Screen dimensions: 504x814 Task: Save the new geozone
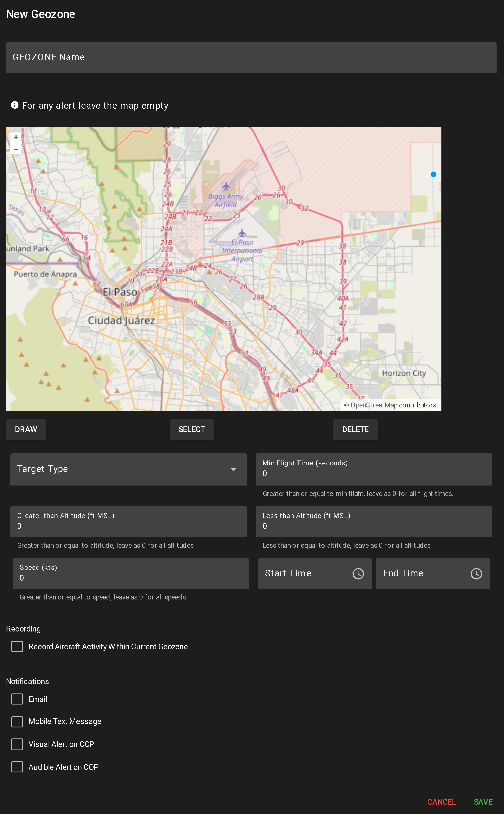[x=483, y=802]
